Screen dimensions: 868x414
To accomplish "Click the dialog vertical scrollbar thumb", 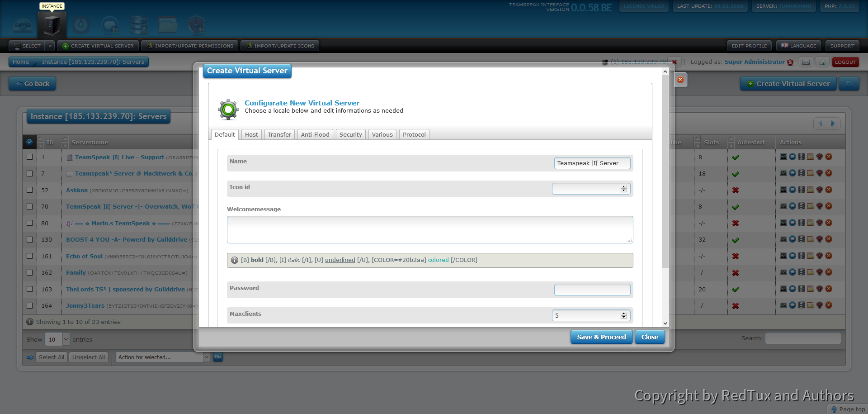I will pos(665,171).
